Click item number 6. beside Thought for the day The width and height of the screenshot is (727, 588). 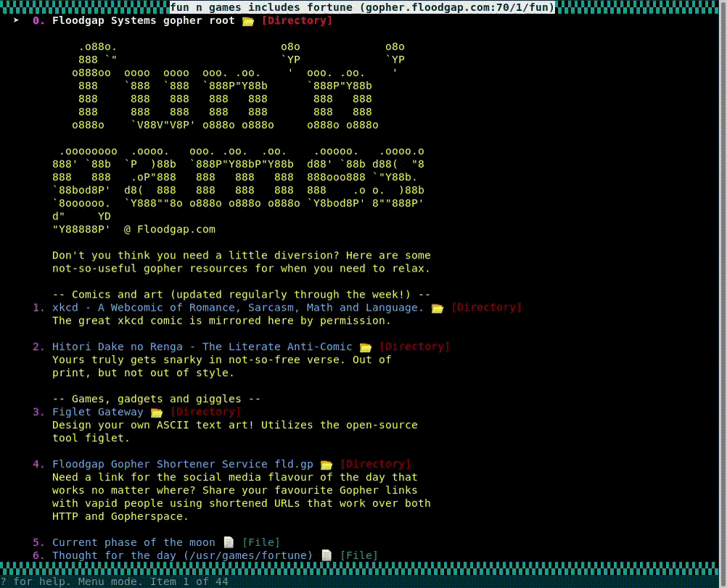[x=38, y=555]
